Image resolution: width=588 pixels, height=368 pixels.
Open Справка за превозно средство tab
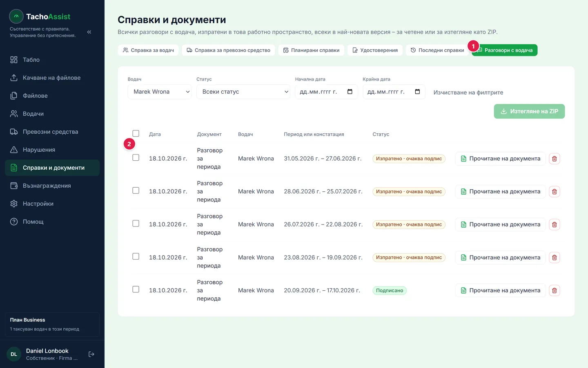click(x=229, y=50)
